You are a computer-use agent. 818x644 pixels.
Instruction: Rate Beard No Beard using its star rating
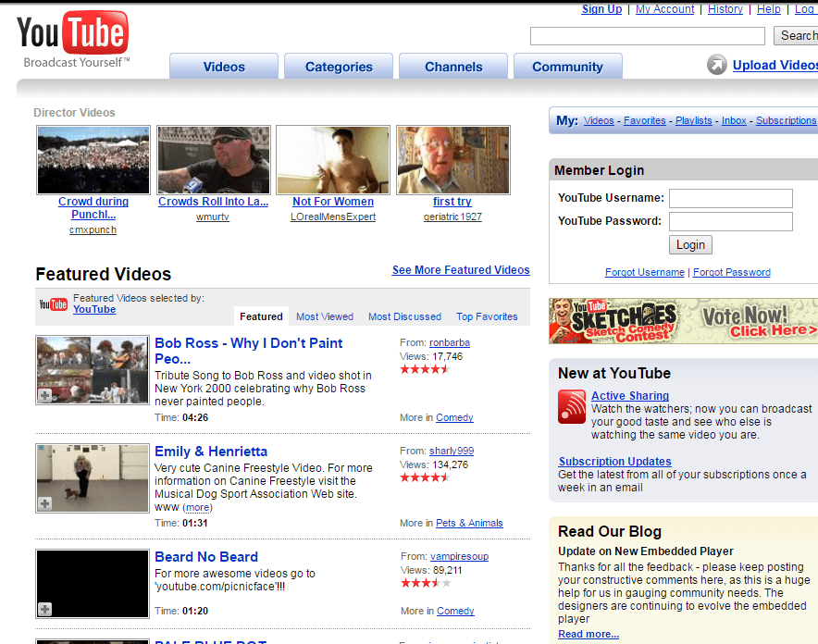pyautogui.click(x=426, y=583)
